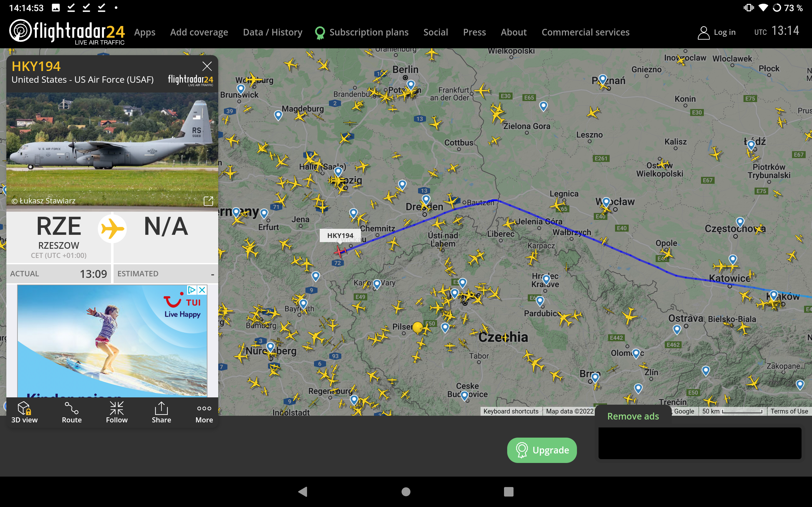Open the AdChoices info icon

[x=192, y=290]
